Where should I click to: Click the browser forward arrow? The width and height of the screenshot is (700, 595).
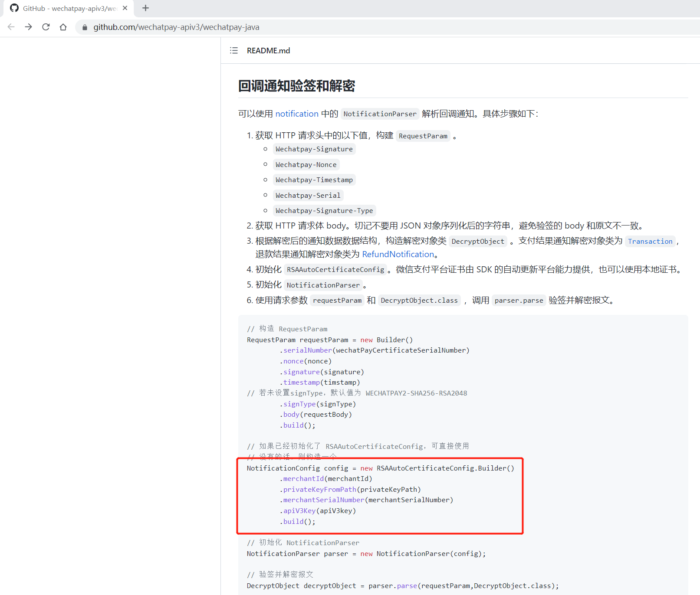click(x=29, y=27)
